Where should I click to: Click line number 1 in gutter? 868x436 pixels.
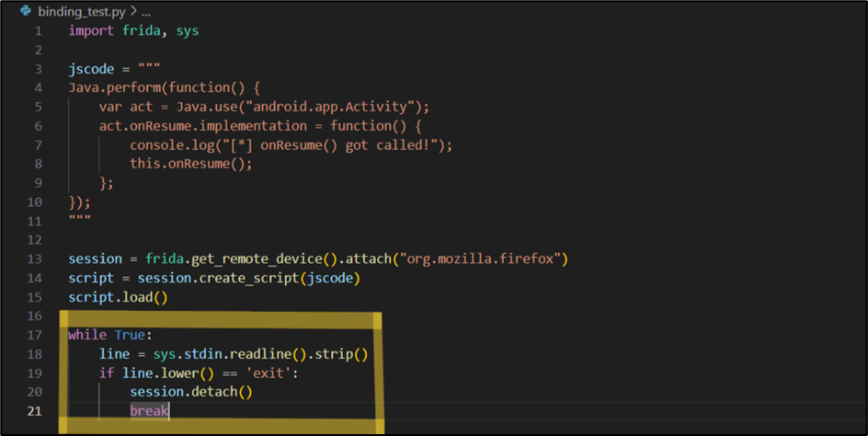tap(39, 31)
